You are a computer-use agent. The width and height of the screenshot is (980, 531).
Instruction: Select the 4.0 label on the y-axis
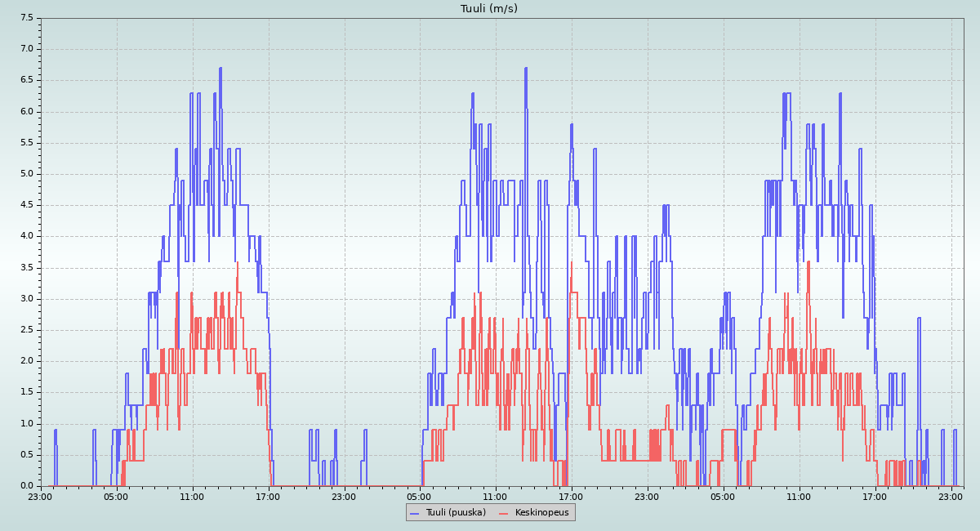(x=26, y=236)
